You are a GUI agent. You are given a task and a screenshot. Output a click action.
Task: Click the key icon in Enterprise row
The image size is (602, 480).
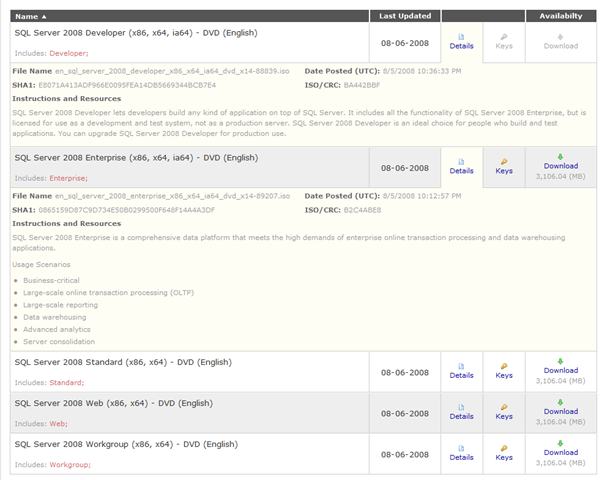(x=504, y=162)
